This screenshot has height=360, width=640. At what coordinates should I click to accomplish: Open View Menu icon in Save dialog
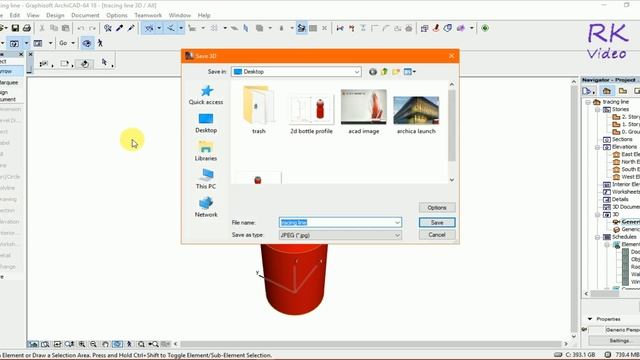409,72
